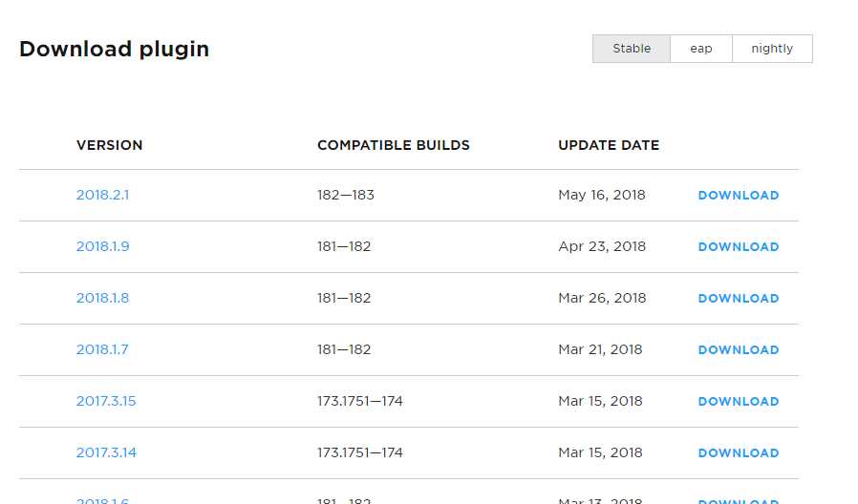
Task: Open version 2018.2.1 details
Action: point(102,195)
